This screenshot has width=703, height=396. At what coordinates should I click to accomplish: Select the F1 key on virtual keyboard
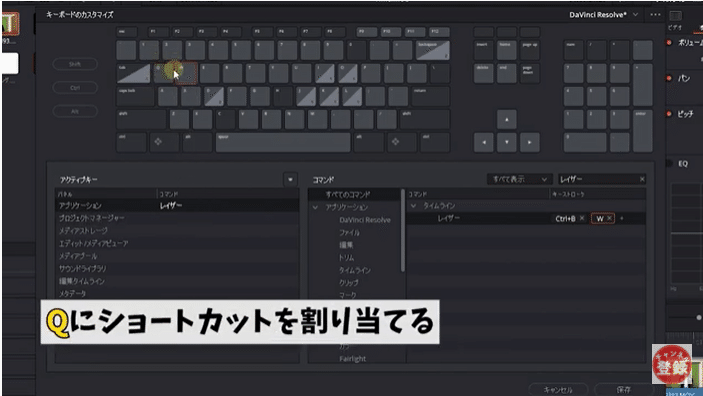click(158, 32)
